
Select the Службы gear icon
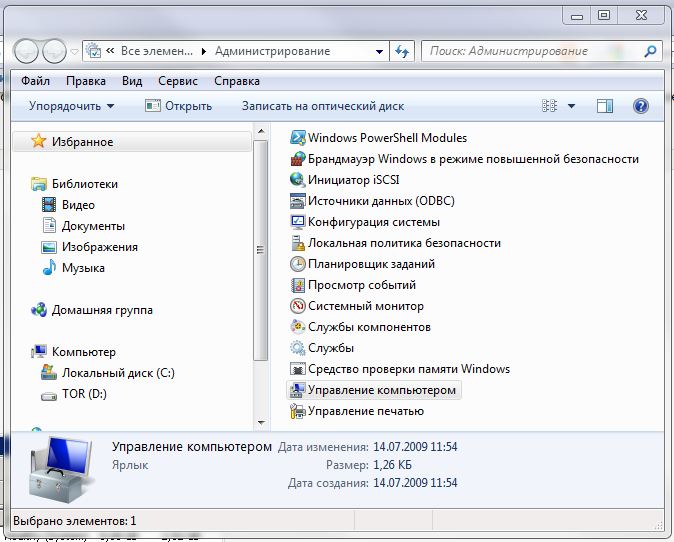click(x=297, y=348)
